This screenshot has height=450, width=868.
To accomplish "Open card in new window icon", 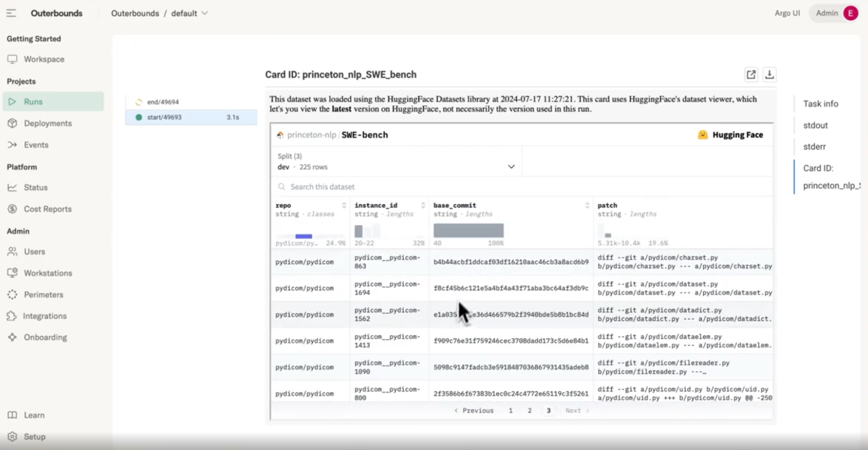I will click(x=751, y=74).
